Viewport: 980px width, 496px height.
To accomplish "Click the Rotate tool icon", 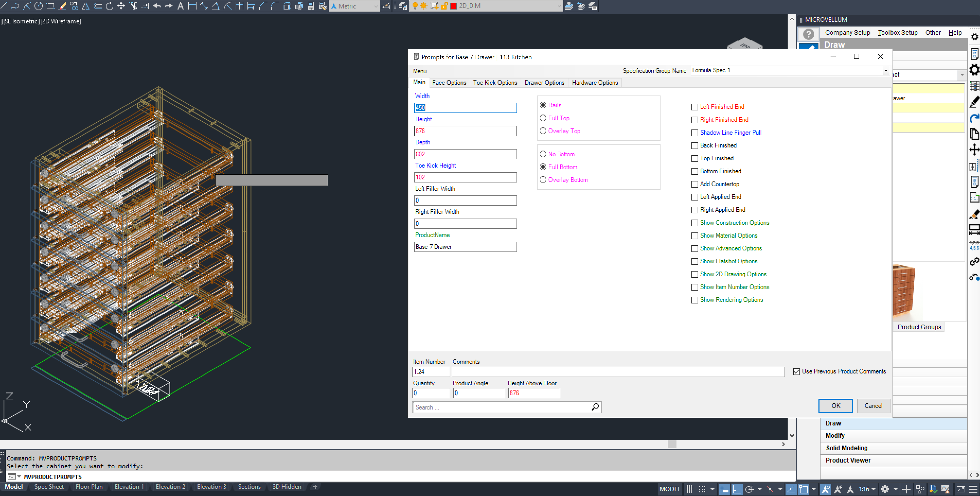I will 110,6.
